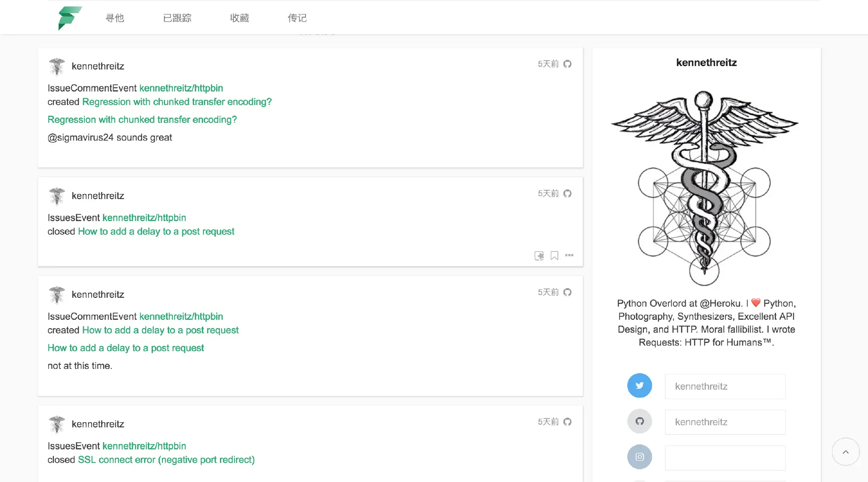Open SSL connect error issue link
868x482 pixels.
166,460
